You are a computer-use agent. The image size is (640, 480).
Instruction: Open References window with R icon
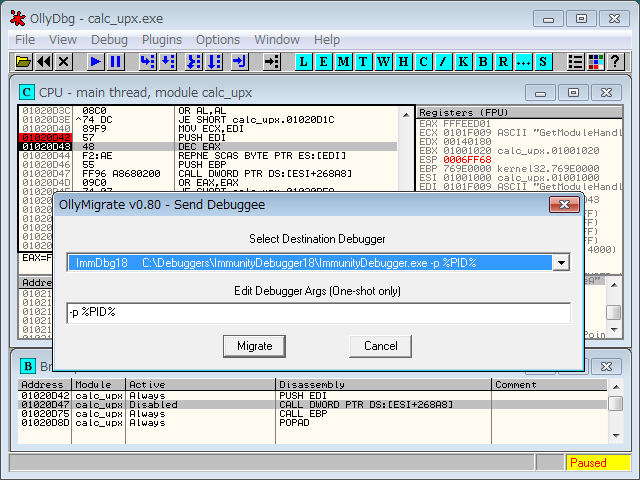point(503,62)
